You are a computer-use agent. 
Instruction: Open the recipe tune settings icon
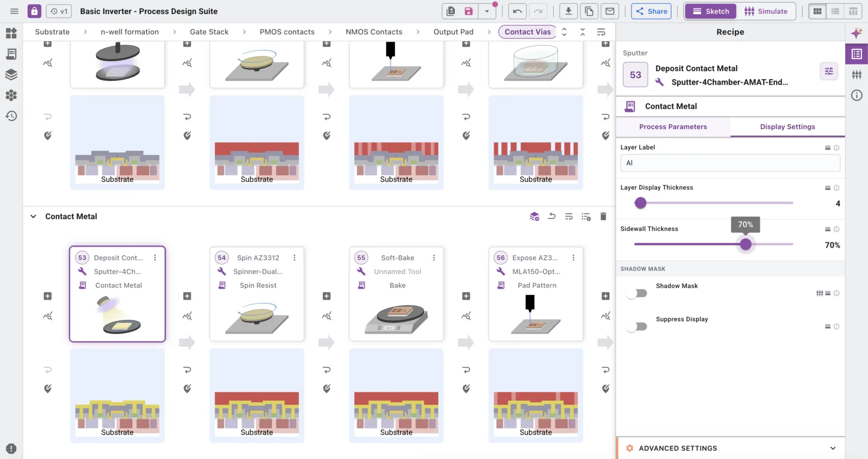pos(829,71)
